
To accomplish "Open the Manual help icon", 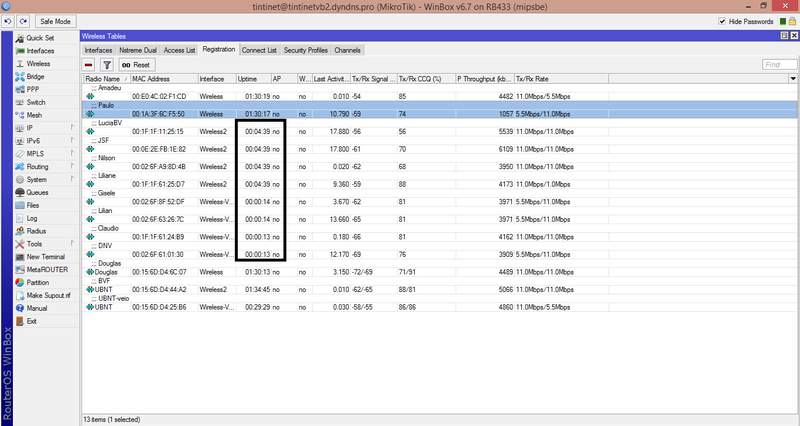I will [x=20, y=308].
